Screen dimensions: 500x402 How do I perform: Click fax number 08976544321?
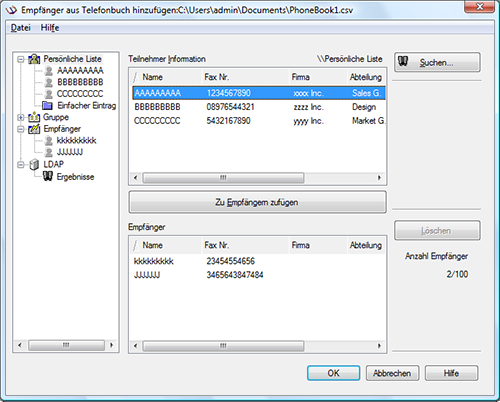(230, 107)
